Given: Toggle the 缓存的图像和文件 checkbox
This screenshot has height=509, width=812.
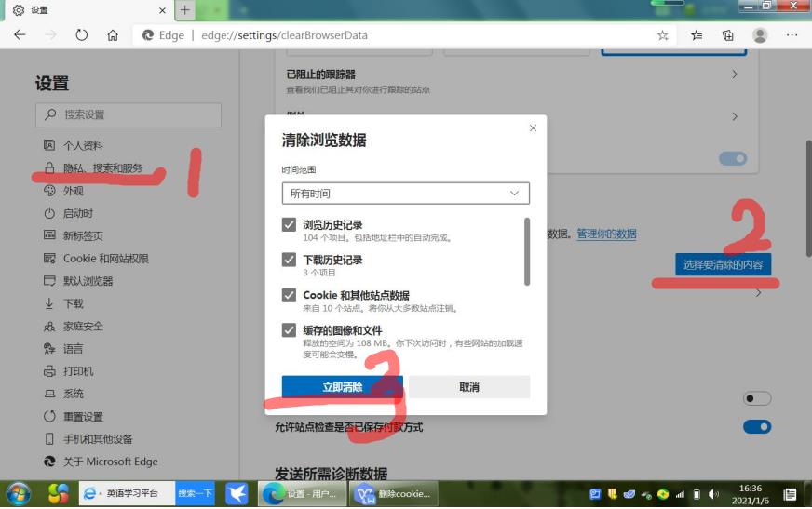Looking at the screenshot, I should click(x=290, y=330).
